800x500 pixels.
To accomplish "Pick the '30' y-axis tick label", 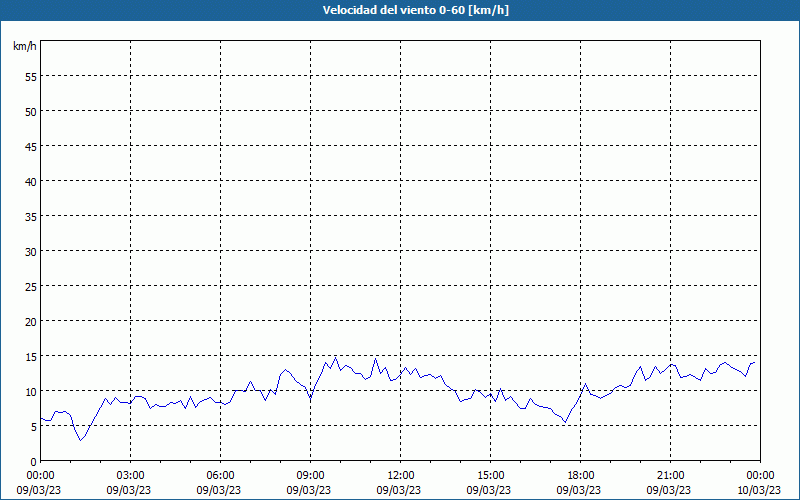I will (x=31, y=252).
